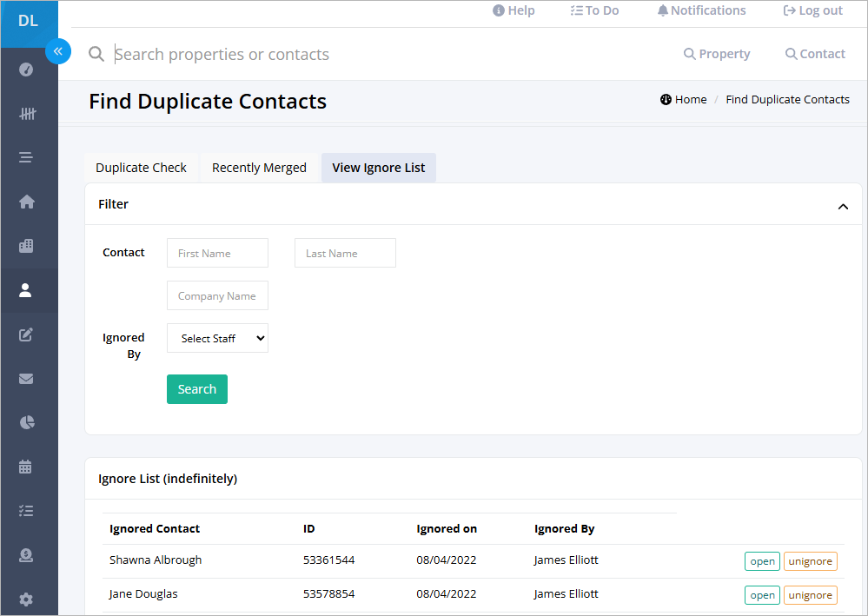Open the pie chart reports icon
Viewport: 868px width, 616px height.
click(x=27, y=423)
